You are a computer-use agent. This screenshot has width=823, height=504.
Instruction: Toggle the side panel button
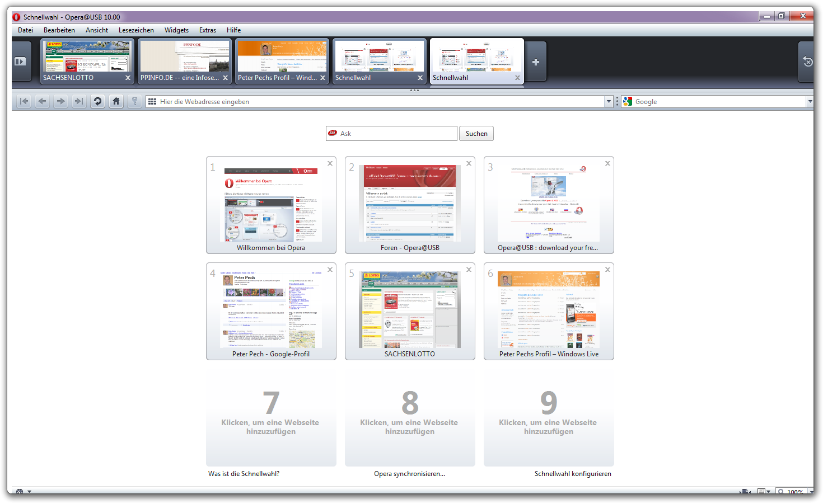coord(20,62)
